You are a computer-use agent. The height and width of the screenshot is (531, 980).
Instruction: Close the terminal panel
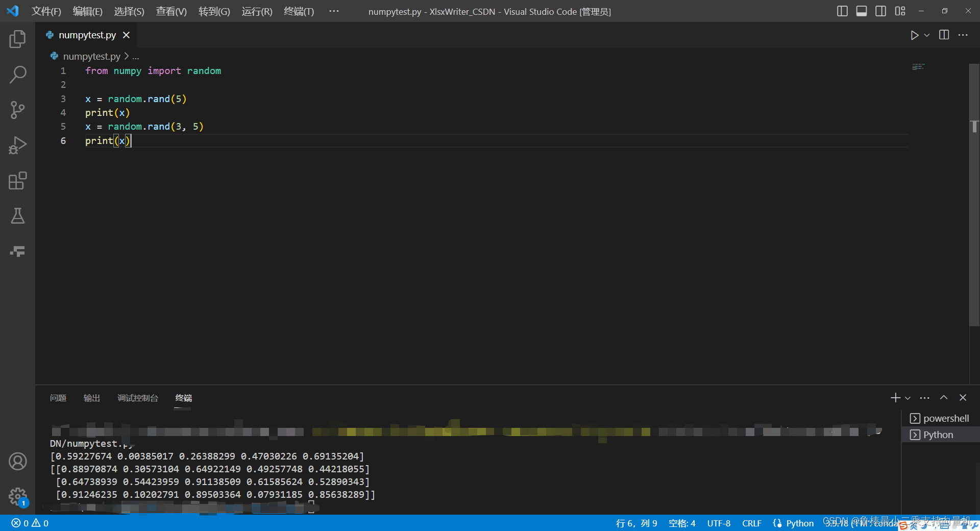pos(963,398)
